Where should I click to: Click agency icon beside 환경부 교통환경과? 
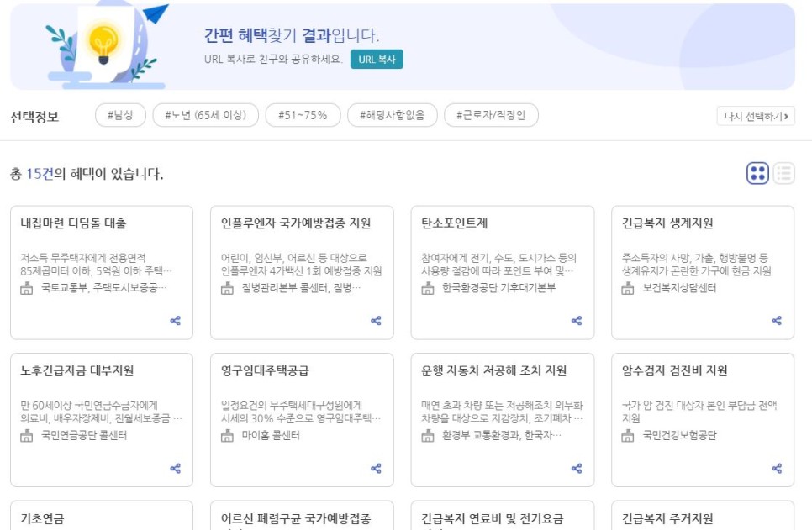tap(428, 436)
